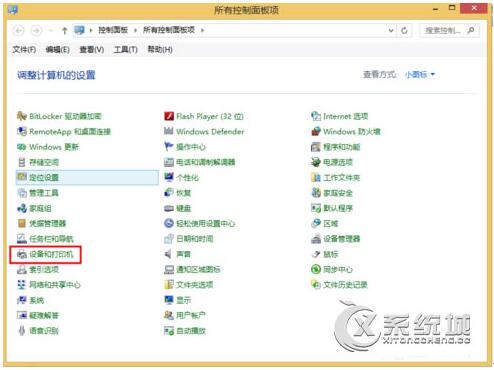Open the 轻松使用设置中心 link

pyautogui.click(x=206, y=223)
